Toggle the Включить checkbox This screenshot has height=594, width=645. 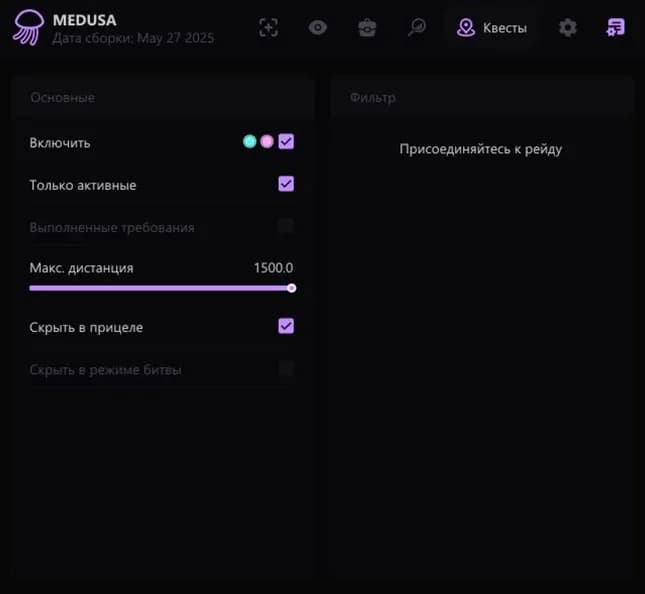(286, 142)
